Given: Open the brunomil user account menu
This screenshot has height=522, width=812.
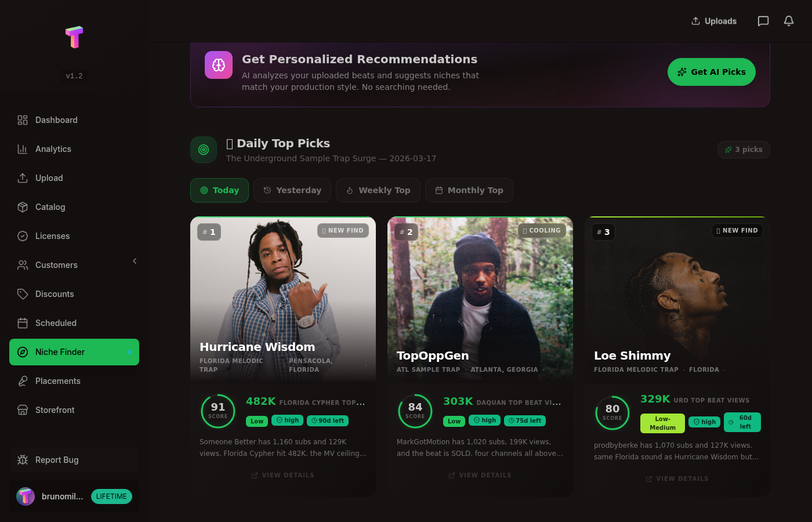Looking at the screenshot, I should coord(51,496).
